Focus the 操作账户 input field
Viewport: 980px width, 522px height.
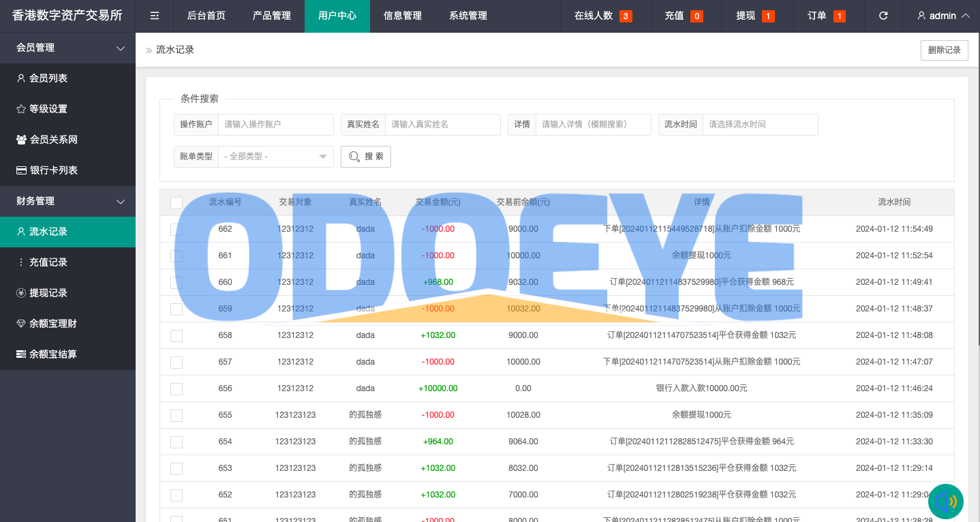point(276,125)
